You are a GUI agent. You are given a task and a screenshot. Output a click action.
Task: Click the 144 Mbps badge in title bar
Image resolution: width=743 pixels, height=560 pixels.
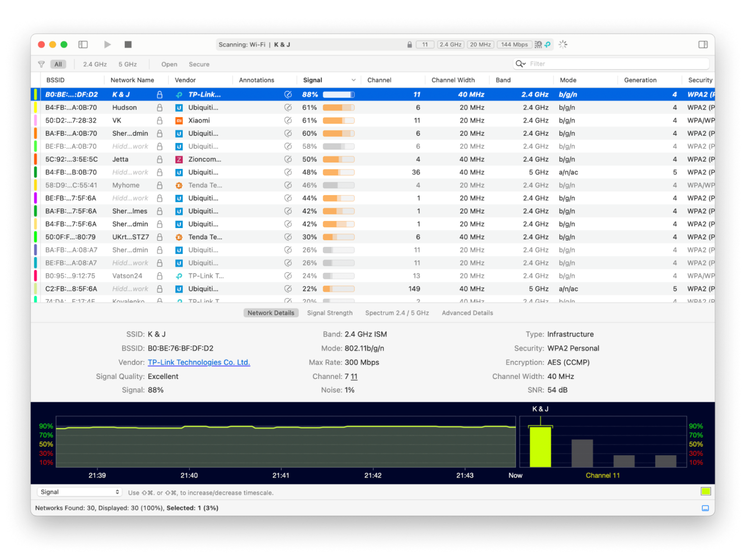[x=514, y=44]
